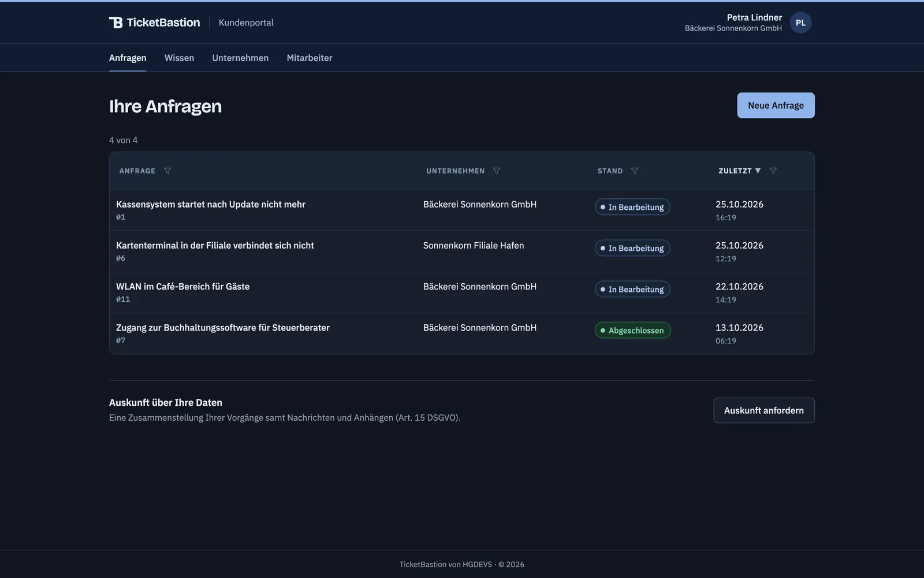Open filter icon for Stand column
924x578 pixels.
(635, 171)
